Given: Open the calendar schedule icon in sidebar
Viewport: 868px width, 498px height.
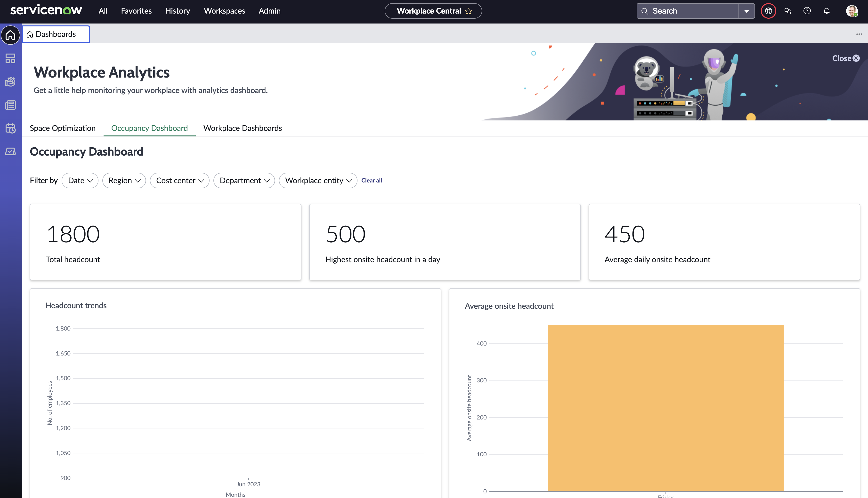Looking at the screenshot, I should (11, 128).
